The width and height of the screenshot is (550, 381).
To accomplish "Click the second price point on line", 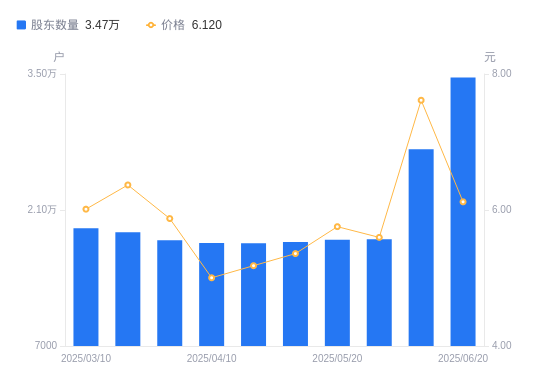I will [x=128, y=185].
